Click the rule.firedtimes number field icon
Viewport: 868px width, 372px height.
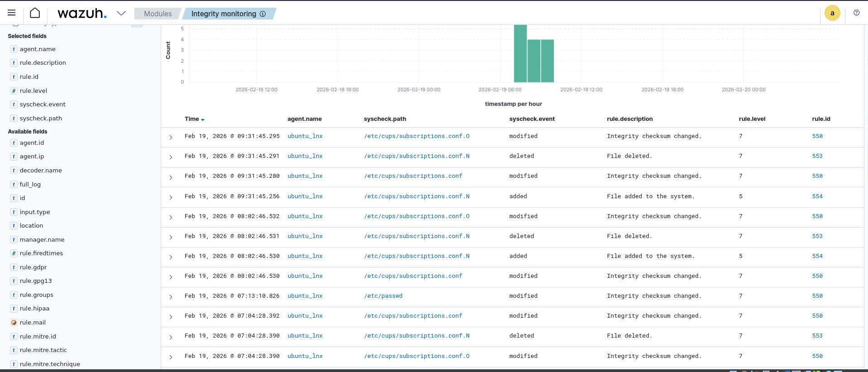tap(14, 253)
